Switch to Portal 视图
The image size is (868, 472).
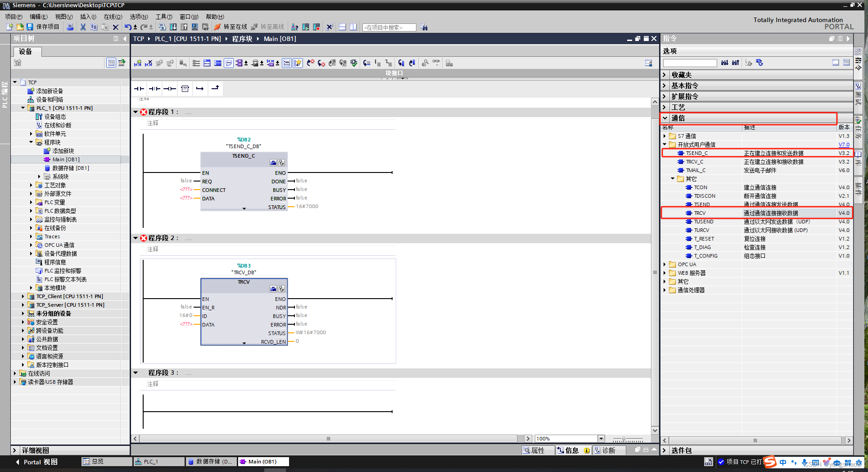[x=36, y=462]
